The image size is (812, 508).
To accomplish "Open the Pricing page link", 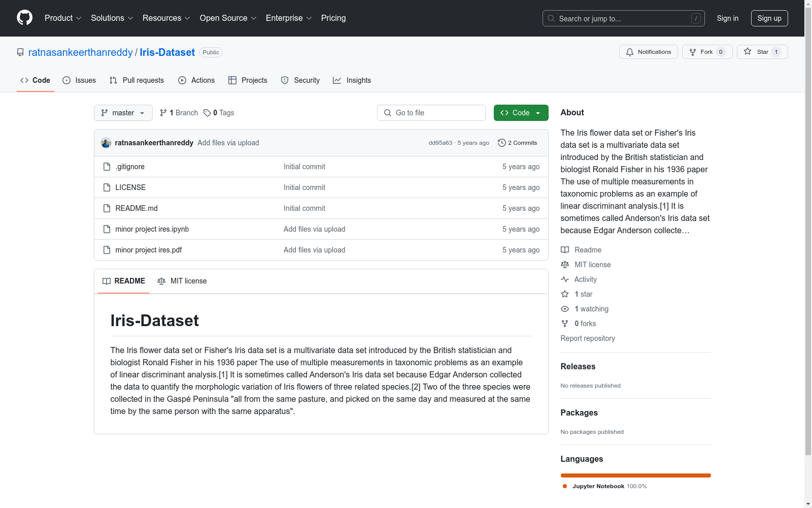I will click(x=333, y=18).
